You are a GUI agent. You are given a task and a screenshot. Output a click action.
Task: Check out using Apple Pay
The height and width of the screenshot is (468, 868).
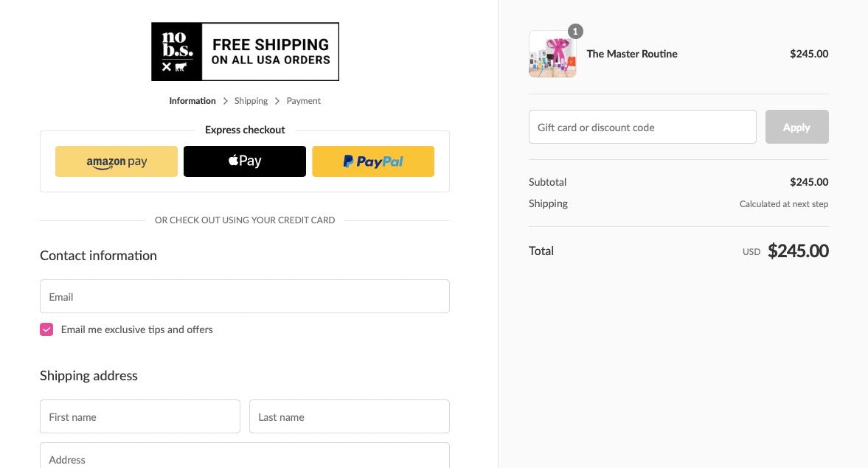pos(245,161)
